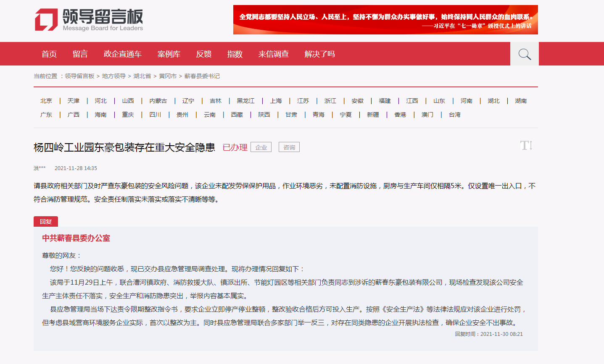Choose the 台湾 region link
This screenshot has height=364, width=604.
(454, 115)
